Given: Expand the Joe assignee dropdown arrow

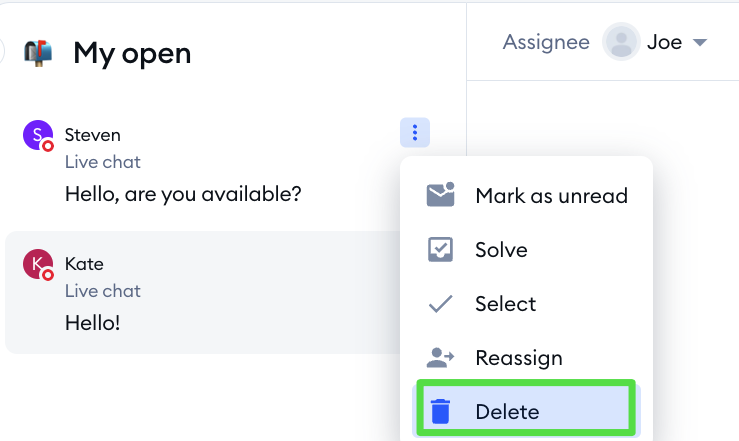Looking at the screenshot, I should click(700, 43).
